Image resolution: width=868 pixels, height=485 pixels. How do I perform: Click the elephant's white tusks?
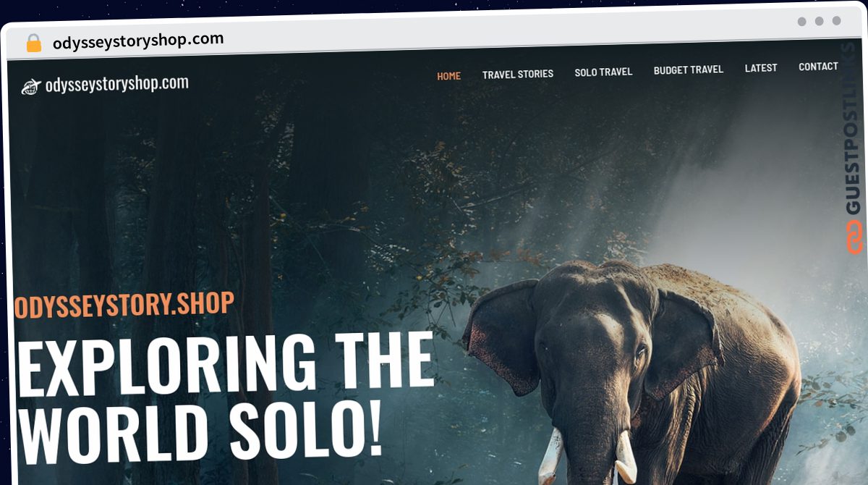point(587,456)
